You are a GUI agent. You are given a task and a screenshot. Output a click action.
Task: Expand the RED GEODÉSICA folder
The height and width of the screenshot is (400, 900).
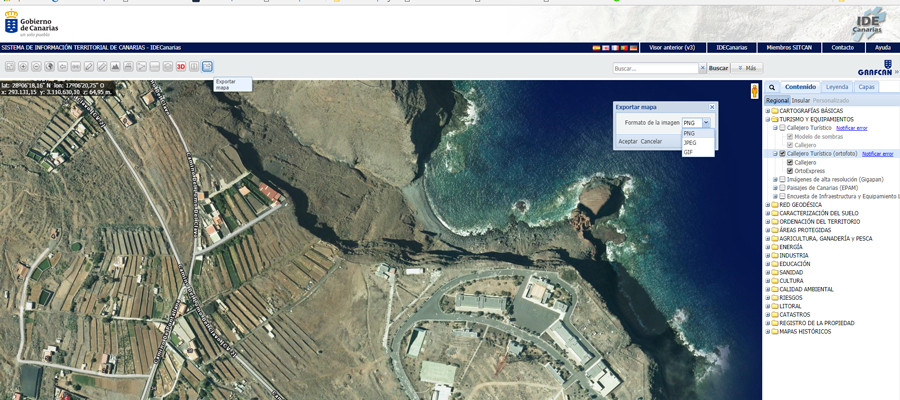(768, 205)
